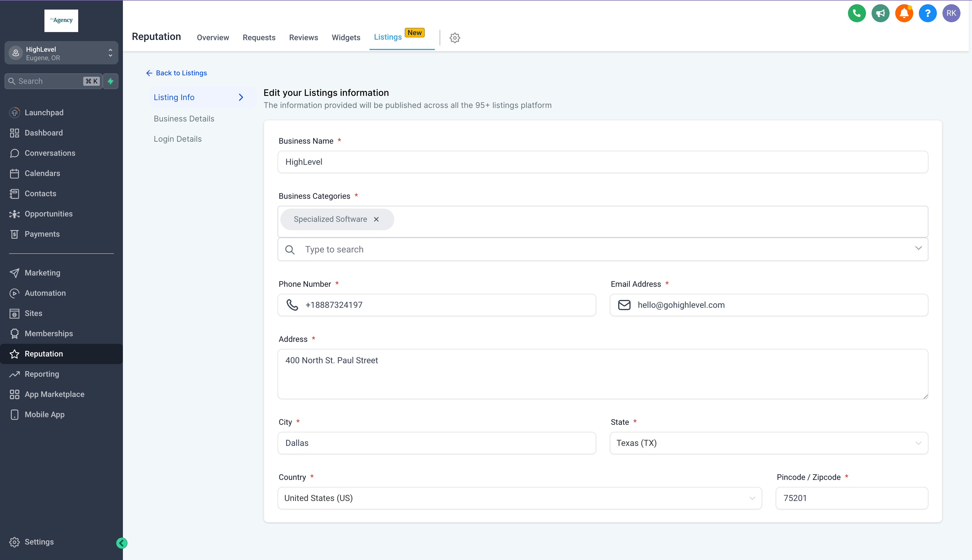Click the New badge beside Listings
Viewport: 972px width, 560px height.
415,33
